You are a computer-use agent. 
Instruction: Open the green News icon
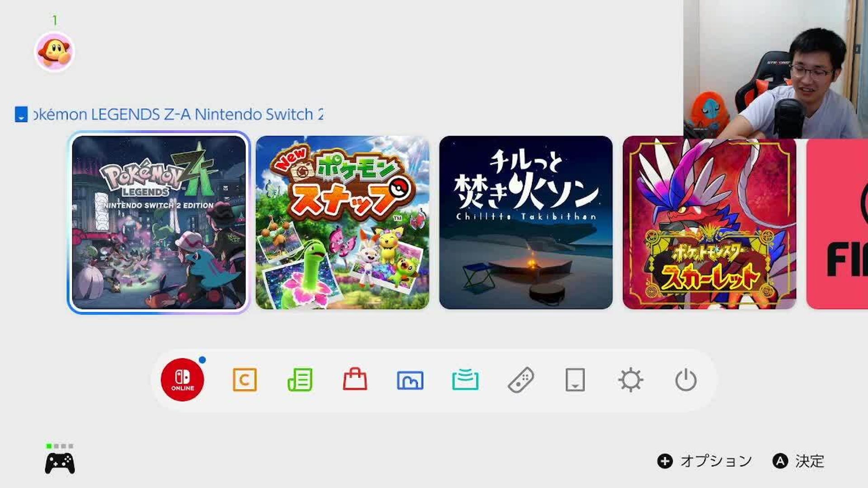[300, 380]
